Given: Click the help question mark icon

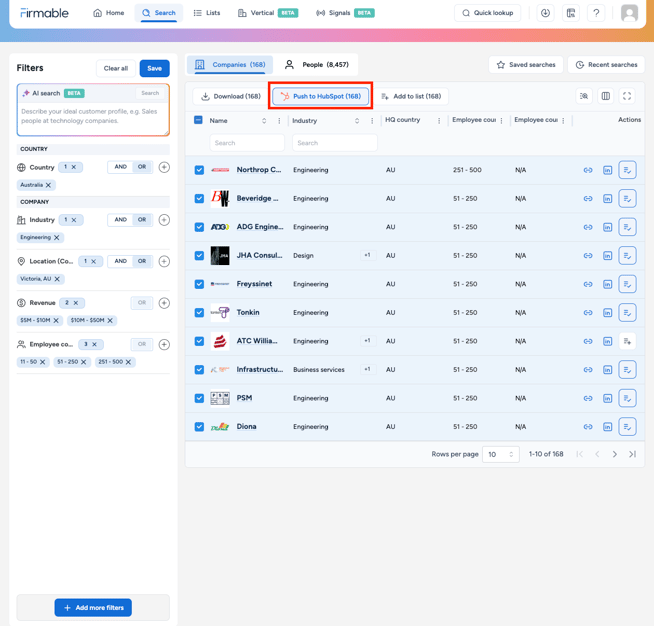Looking at the screenshot, I should pyautogui.click(x=596, y=13).
